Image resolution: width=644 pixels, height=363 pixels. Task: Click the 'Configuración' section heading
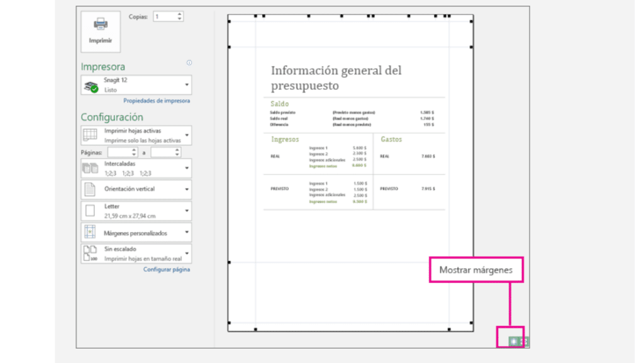click(112, 117)
